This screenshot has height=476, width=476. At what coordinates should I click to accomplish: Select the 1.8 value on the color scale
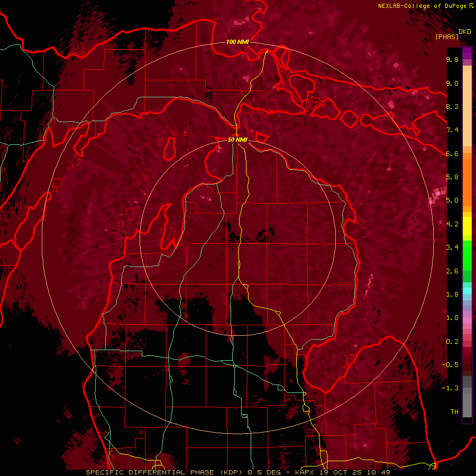[x=452, y=295]
